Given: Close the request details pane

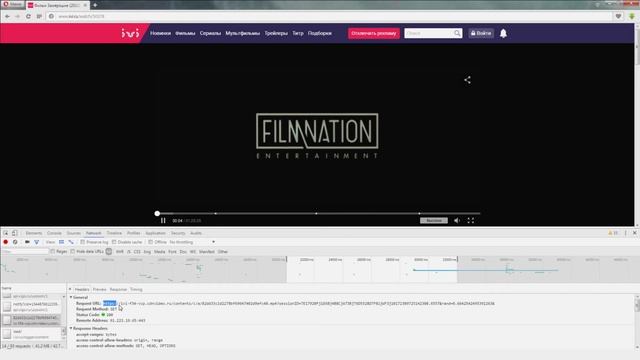Looking at the screenshot, I should click(x=70, y=289).
